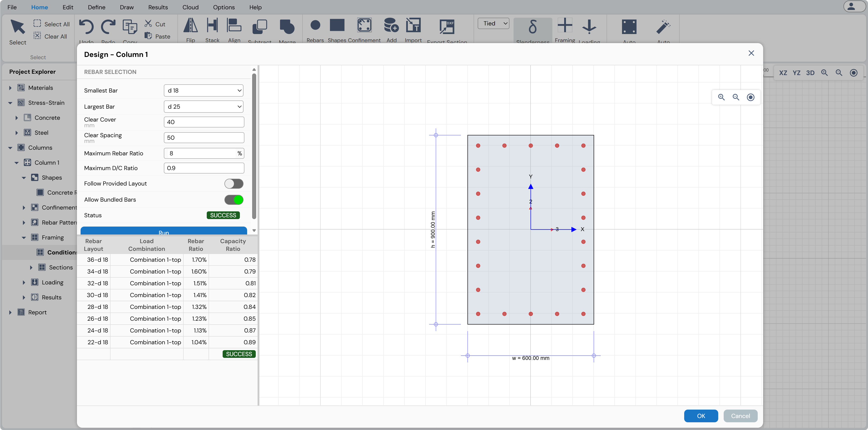Image resolution: width=868 pixels, height=430 pixels.
Task: Open the Draw menu
Action: pyautogui.click(x=127, y=7)
